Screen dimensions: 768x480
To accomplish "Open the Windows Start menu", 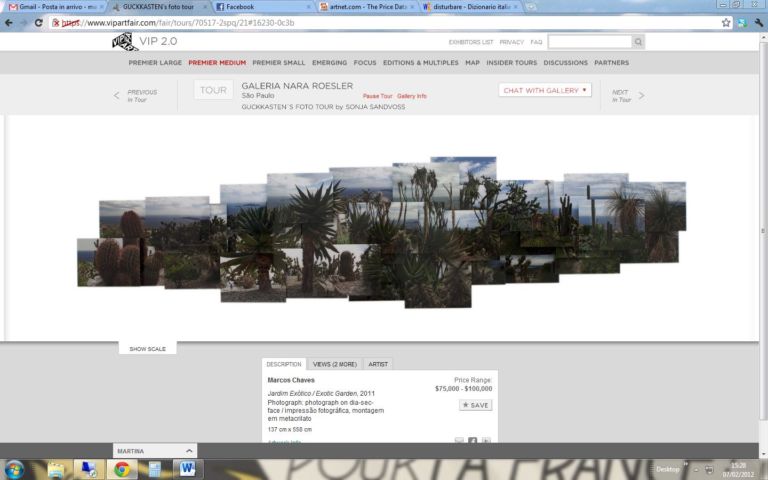I will [x=14, y=469].
